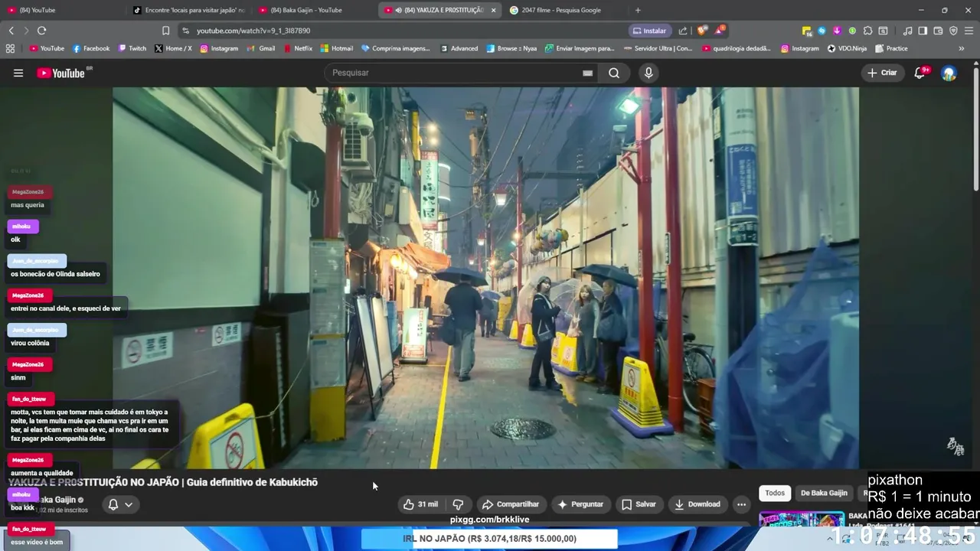Save the video with Salvar

[639, 504]
